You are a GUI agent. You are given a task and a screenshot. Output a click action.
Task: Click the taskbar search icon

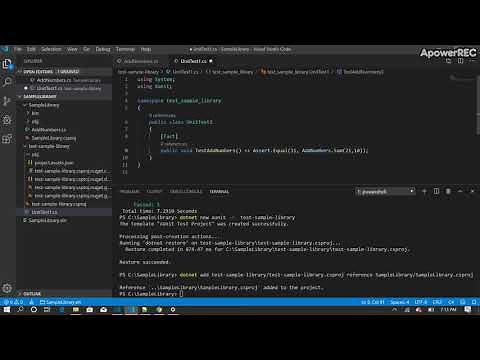click(20, 310)
